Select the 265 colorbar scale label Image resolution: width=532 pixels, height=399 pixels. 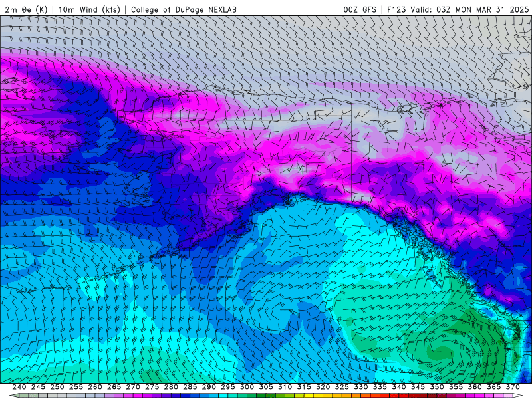(114, 387)
